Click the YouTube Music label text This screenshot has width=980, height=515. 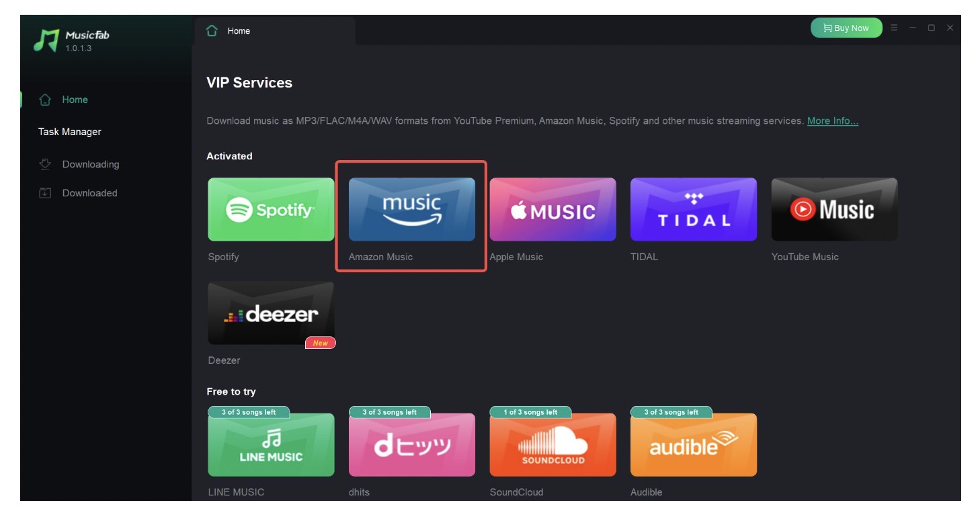805,257
